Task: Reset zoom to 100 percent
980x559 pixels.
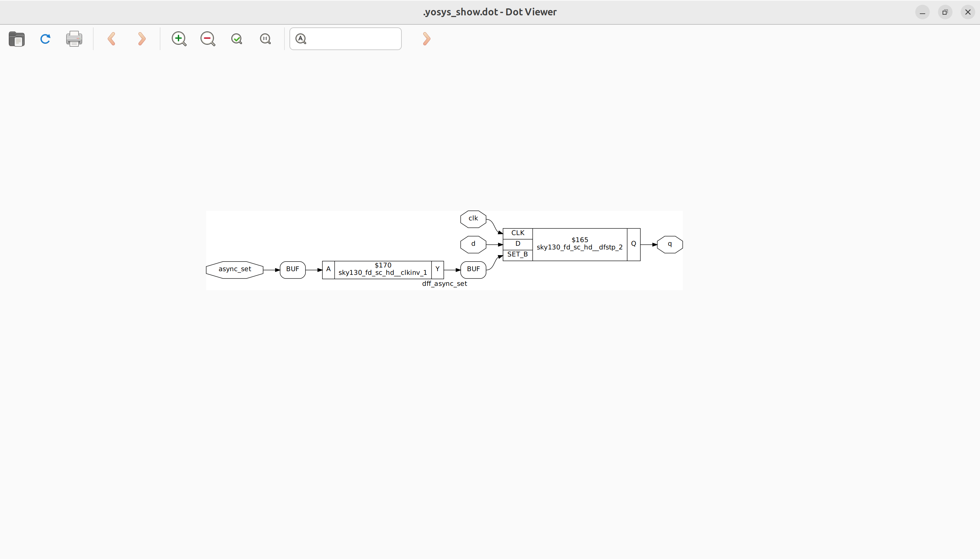Action: click(x=265, y=39)
